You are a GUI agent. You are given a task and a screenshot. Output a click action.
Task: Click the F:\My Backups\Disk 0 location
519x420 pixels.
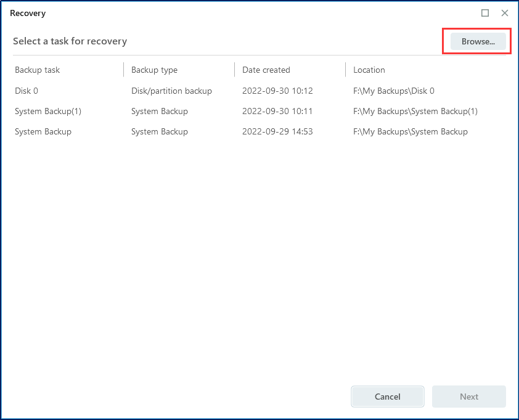393,91
